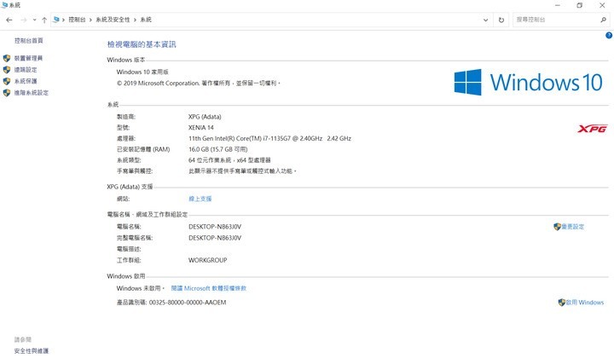Select the WORKGROUP value
The width and height of the screenshot is (614, 364).
coord(208,260)
